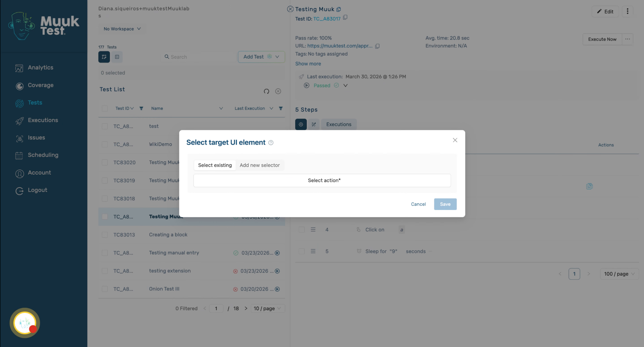This screenshot has width=644, height=347.
Task: Check the Onion Test III checkbox
Action: [105, 289]
